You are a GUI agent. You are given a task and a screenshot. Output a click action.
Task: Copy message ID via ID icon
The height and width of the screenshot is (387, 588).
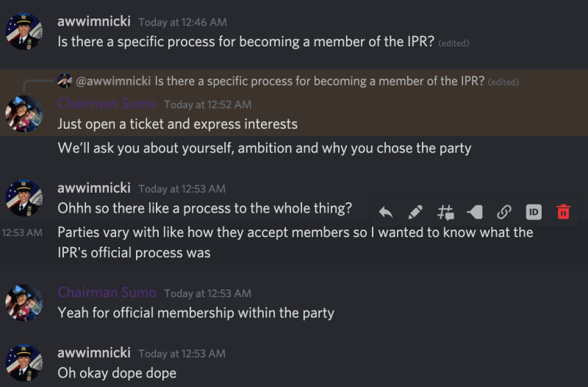pos(534,213)
